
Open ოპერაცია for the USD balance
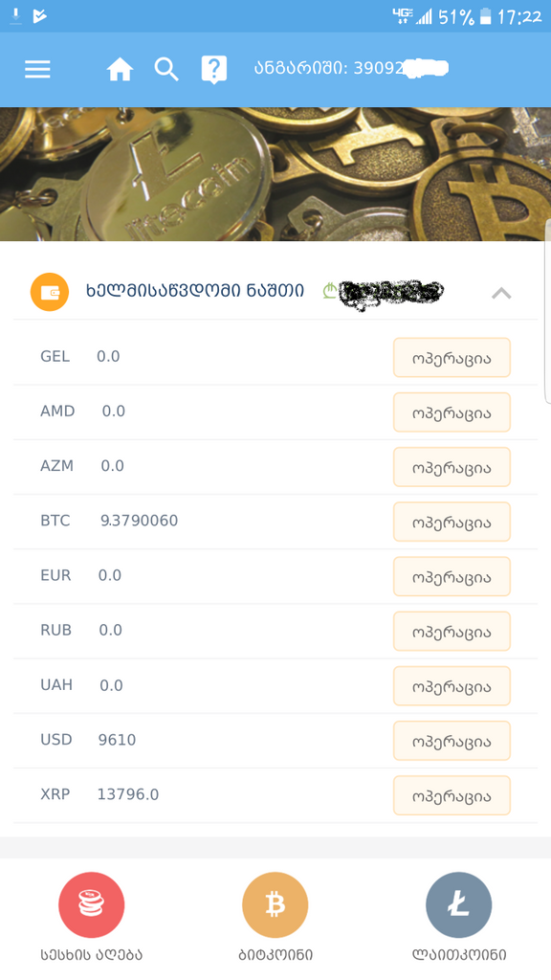pyautogui.click(x=451, y=741)
